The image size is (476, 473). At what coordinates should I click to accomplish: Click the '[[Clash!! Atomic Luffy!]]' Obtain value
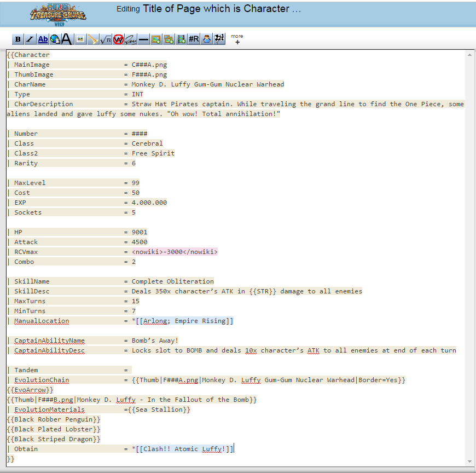pos(184,449)
